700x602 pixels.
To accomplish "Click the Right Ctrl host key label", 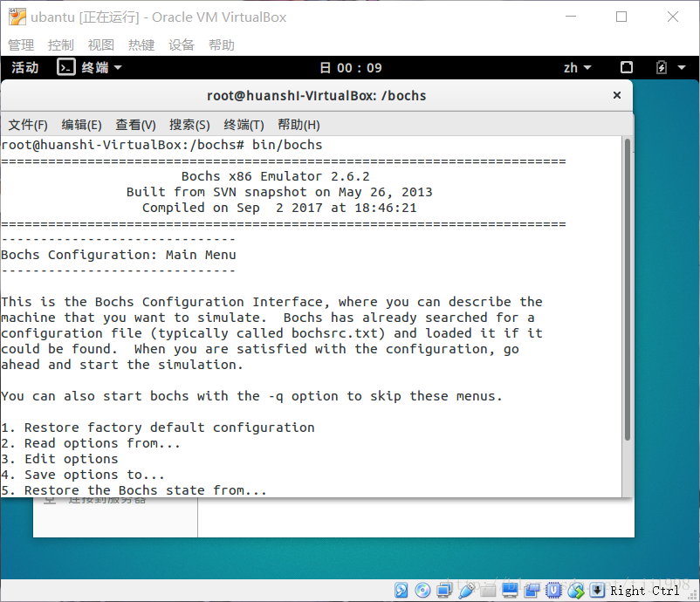I will 645,591.
